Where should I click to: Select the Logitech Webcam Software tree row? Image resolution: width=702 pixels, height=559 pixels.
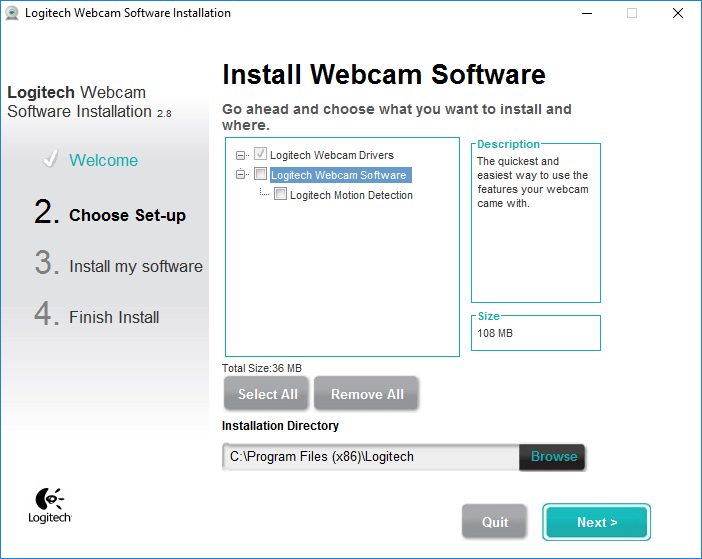341,175
